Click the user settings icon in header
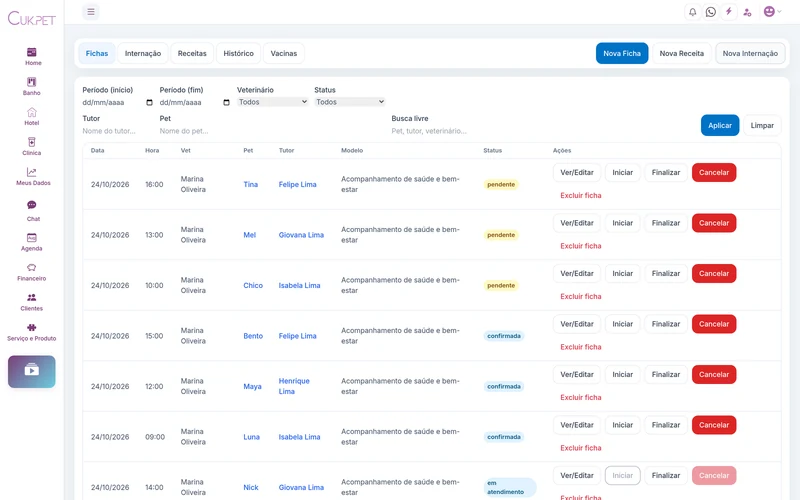 (747, 12)
